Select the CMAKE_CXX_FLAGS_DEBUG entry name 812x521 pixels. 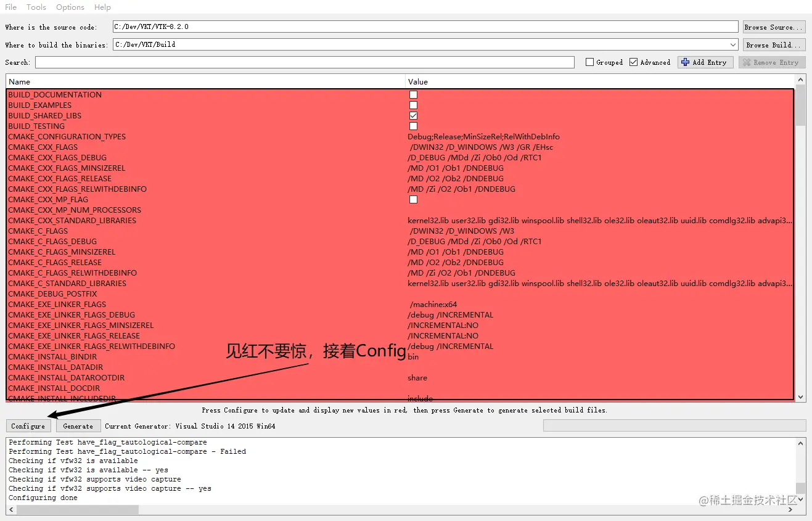[x=57, y=157]
